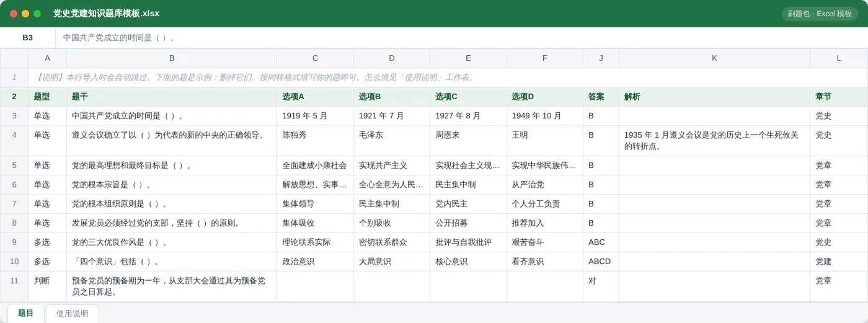Image resolution: width=868 pixels, height=323 pixels.
Task: Select row 2 header
Action: coord(14,97)
